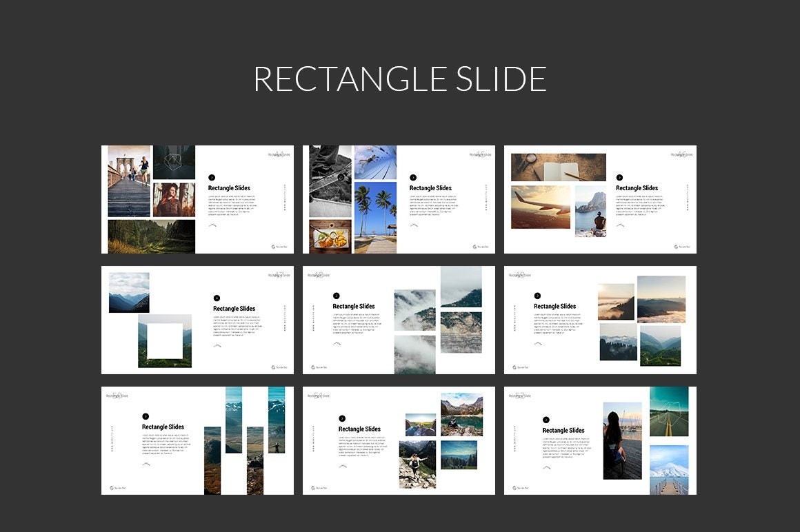
Task: Select the black number circle on the bottom-right slide
Action: (x=546, y=420)
